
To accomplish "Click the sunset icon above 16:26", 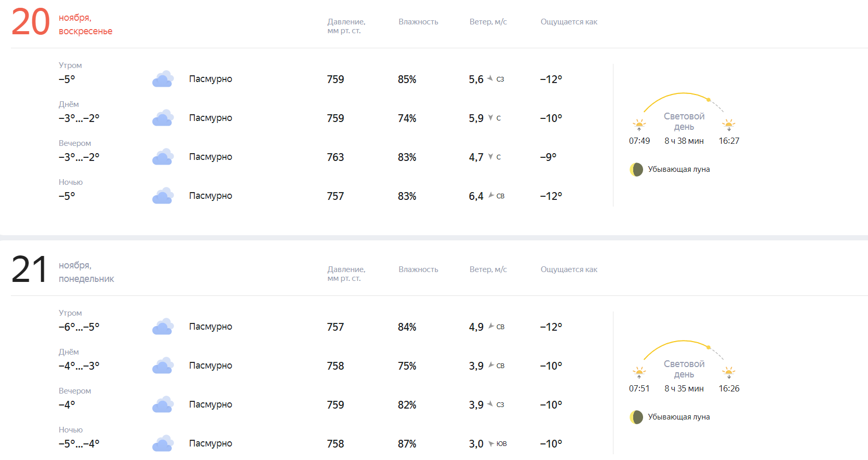I will click(729, 372).
